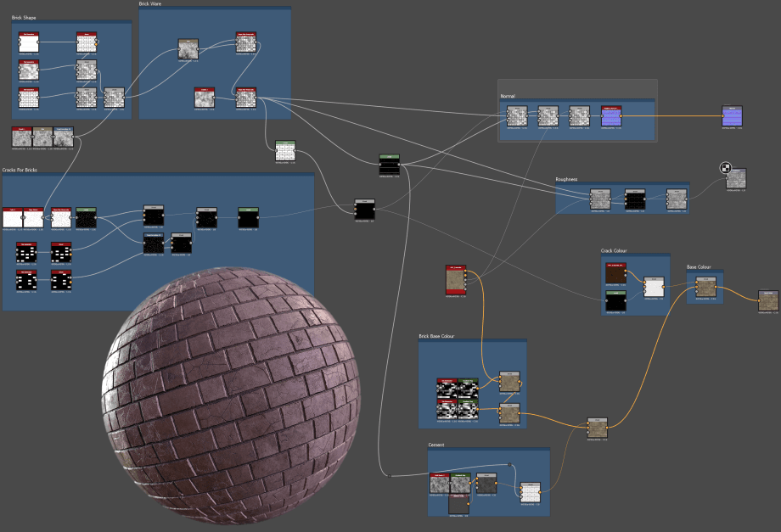Click the 3D brick sphere preview

[x=231, y=395]
